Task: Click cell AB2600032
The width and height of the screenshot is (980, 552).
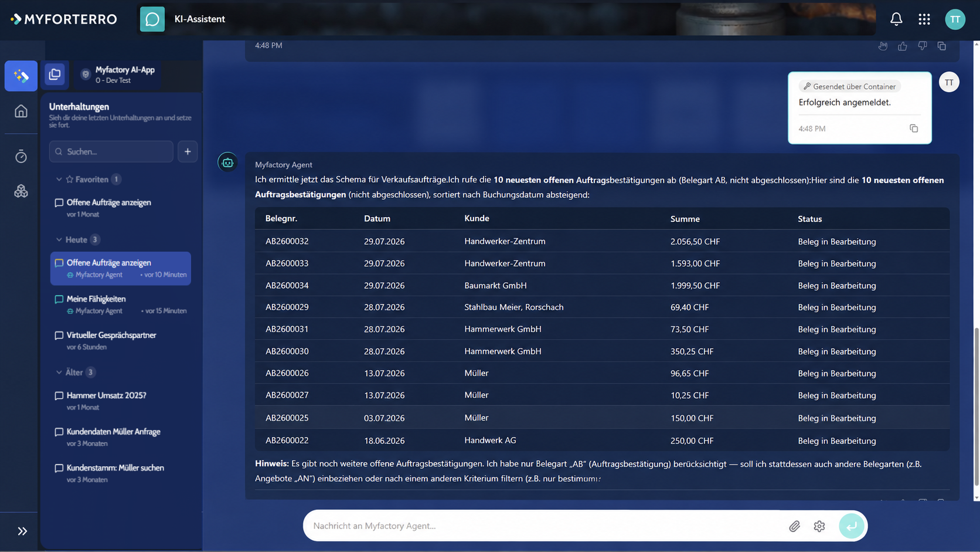Action: click(287, 241)
